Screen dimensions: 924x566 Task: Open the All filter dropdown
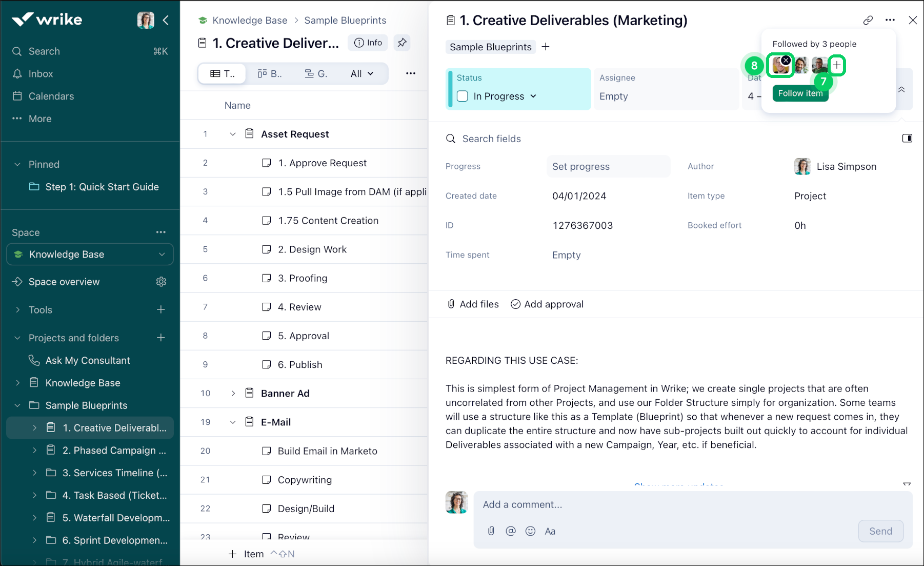point(362,73)
